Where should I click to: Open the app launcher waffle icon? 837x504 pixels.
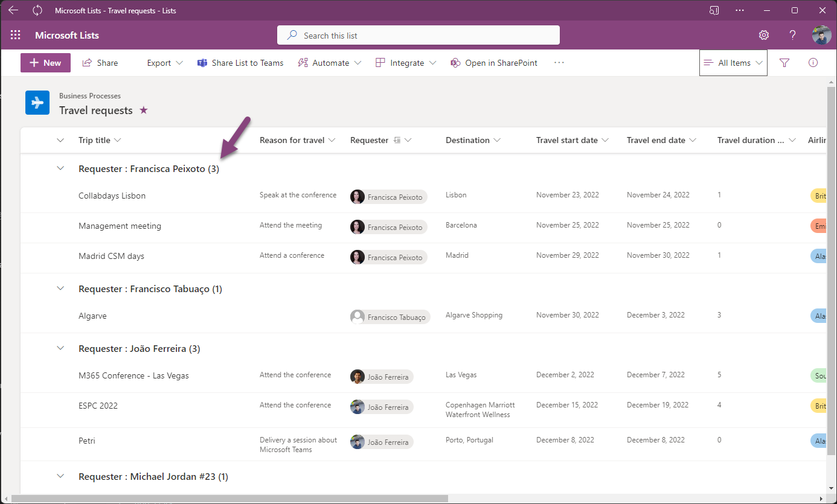click(x=15, y=35)
